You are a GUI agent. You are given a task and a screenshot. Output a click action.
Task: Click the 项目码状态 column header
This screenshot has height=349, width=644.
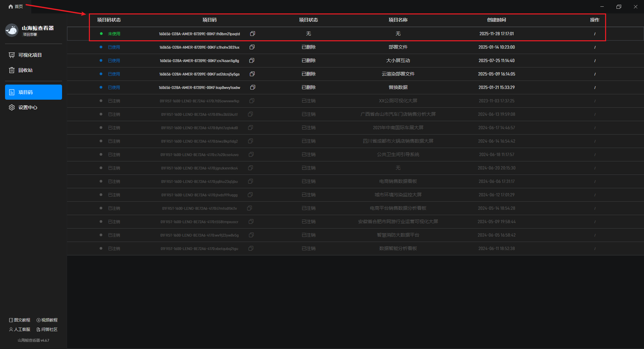coord(109,20)
